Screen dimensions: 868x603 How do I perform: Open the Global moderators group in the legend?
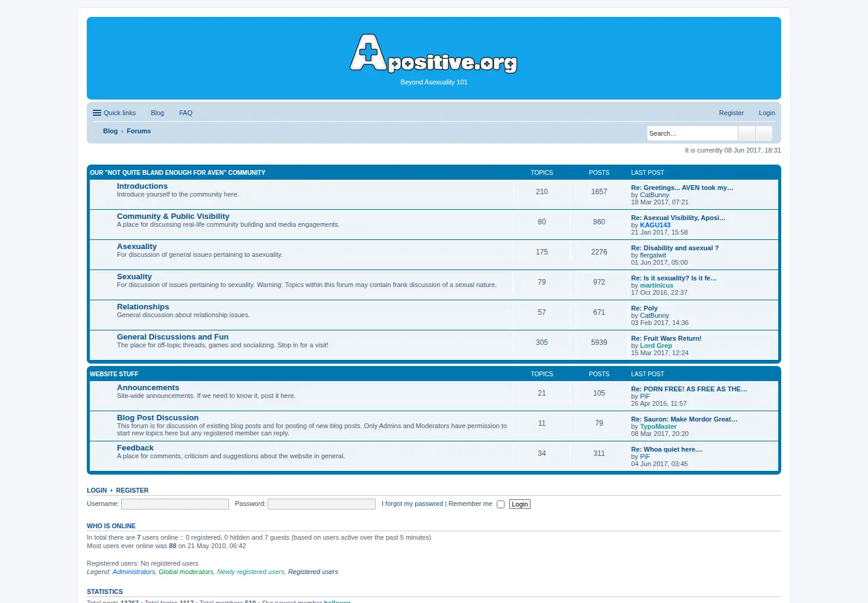186,572
